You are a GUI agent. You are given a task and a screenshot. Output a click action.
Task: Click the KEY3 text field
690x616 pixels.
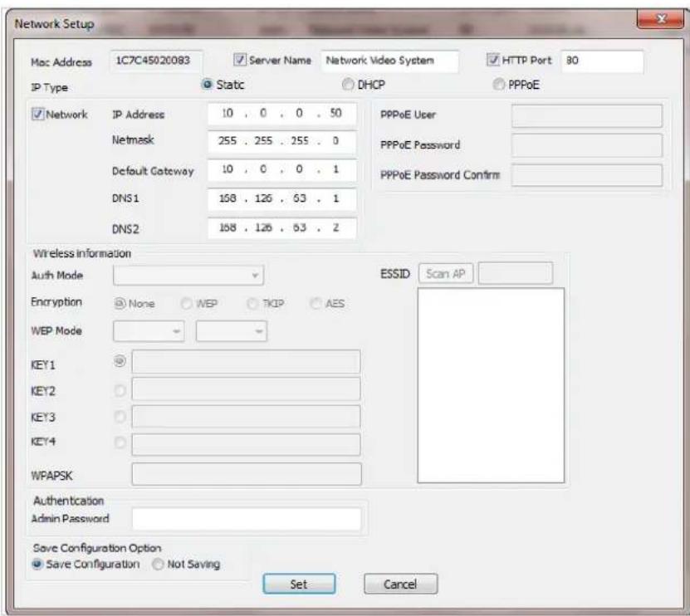coord(246,417)
